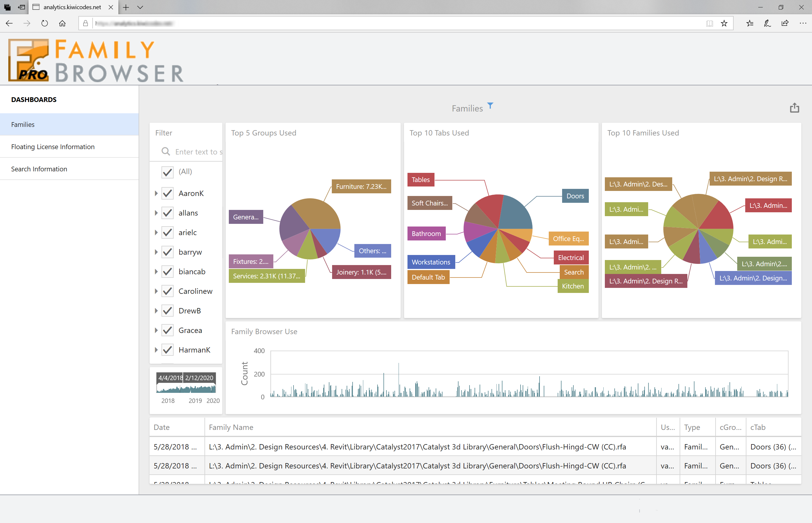Open Floating License Information dashboard
Image resolution: width=812 pixels, height=523 pixels.
(x=53, y=147)
